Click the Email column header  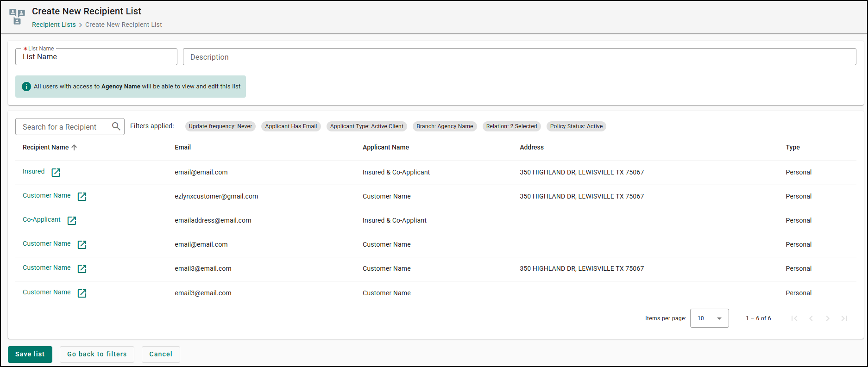(x=182, y=147)
